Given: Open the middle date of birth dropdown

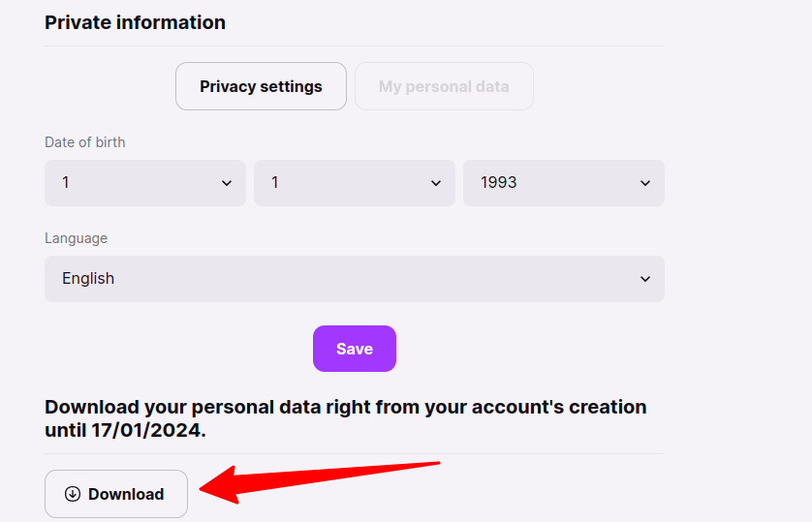Looking at the screenshot, I should pos(355,183).
